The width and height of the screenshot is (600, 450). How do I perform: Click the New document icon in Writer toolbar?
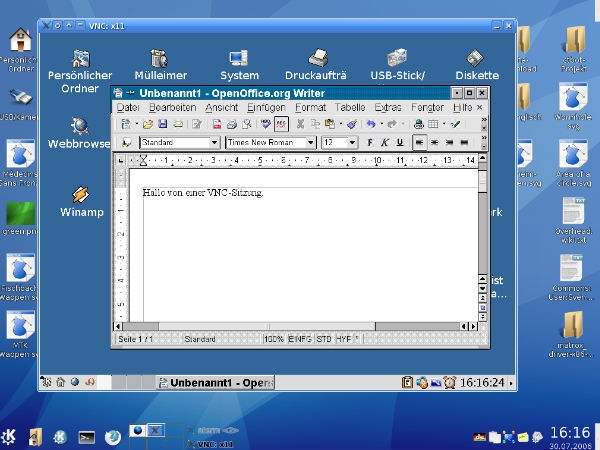coord(126,124)
